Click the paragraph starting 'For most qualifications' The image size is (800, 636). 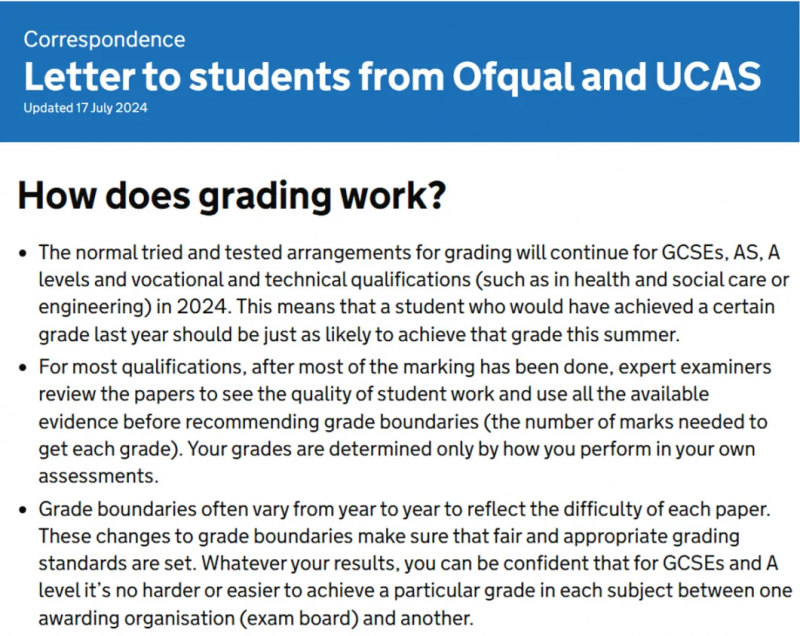pyautogui.click(x=405, y=421)
